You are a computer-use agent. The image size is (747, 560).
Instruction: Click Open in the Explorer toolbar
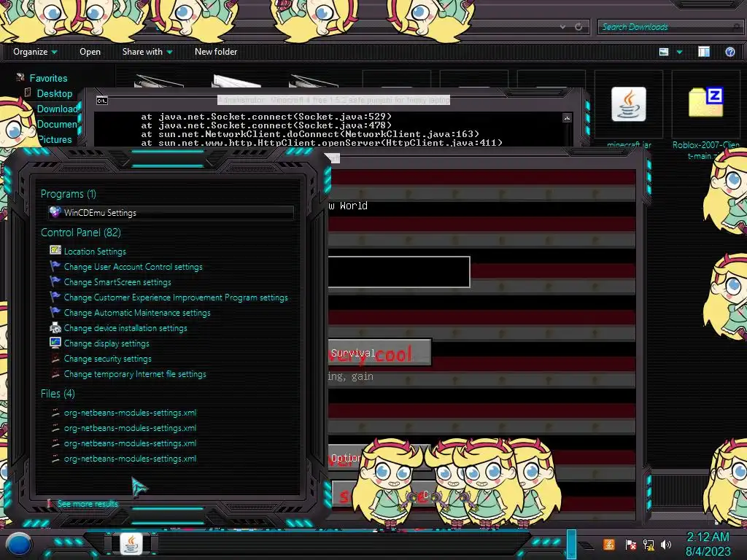coord(90,52)
